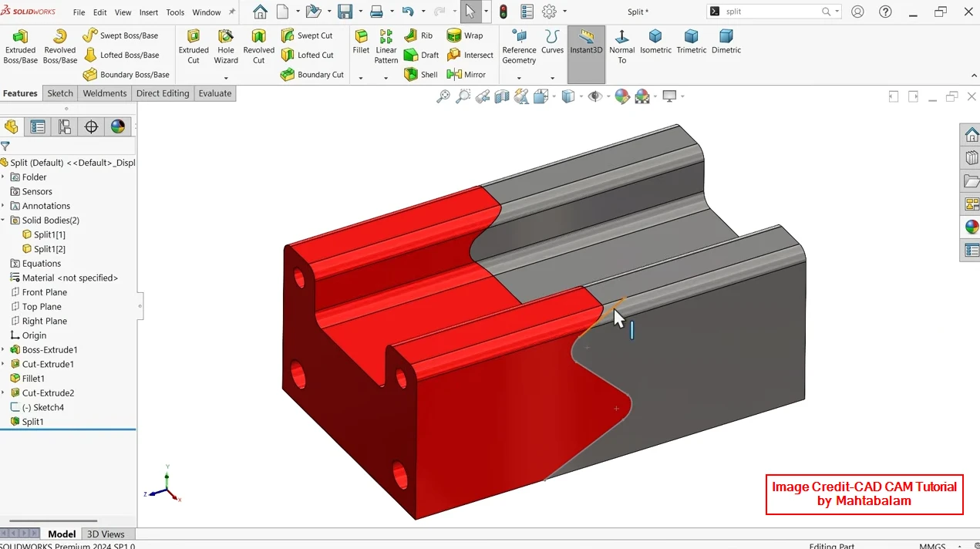The image size is (980, 549).
Task: Switch to Trimetric view
Action: [691, 42]
